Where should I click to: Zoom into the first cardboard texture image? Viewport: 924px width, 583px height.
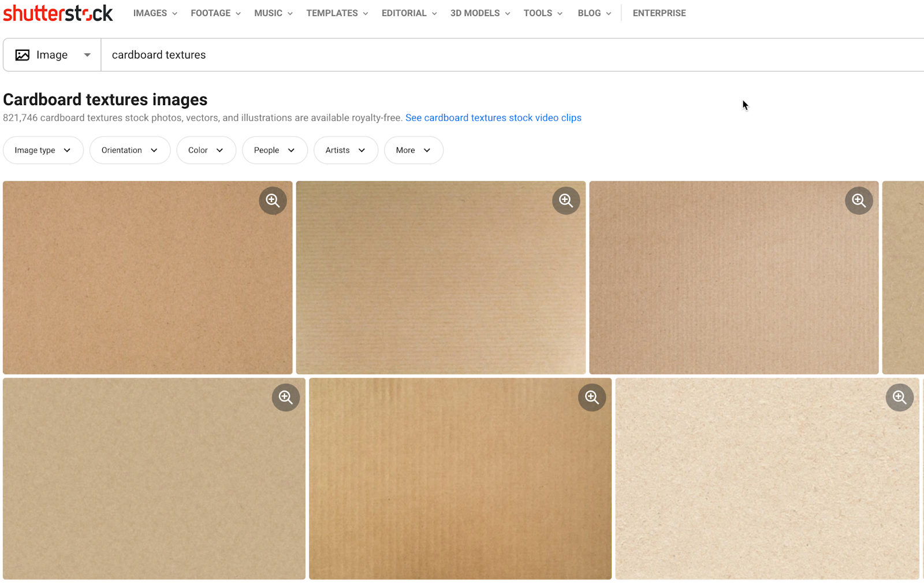click(x=273, y=200)
